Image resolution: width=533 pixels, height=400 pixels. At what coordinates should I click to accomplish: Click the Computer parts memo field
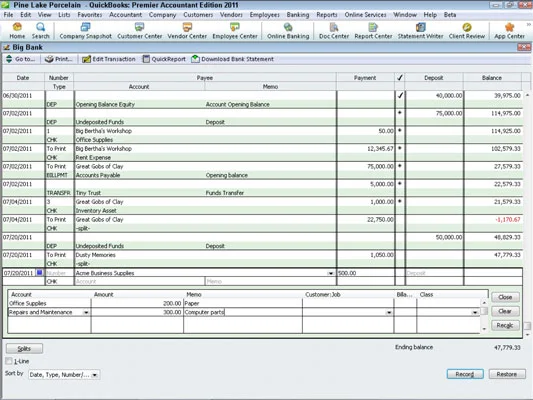(243, 312)
